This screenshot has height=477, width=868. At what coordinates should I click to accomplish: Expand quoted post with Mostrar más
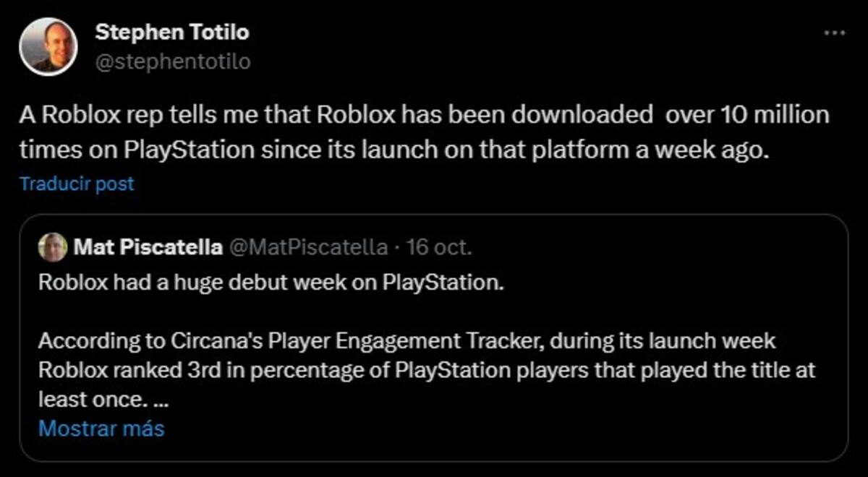(101, 429)
